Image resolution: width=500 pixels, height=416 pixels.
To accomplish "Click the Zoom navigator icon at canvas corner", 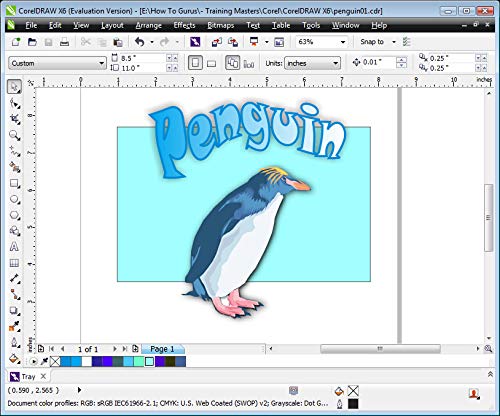I will point(488,349).
